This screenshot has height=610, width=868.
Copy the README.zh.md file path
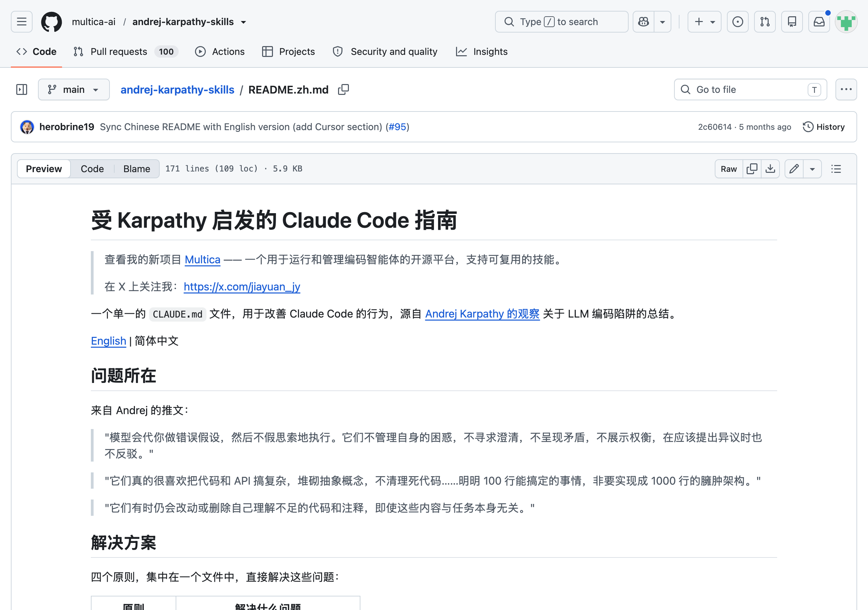click(x=343, y=89)
